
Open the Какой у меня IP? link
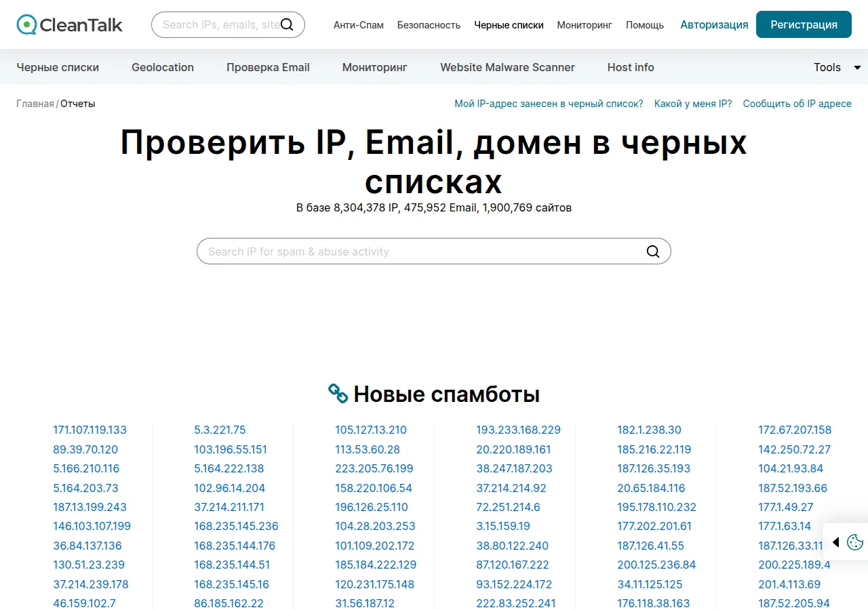point(693,104)
